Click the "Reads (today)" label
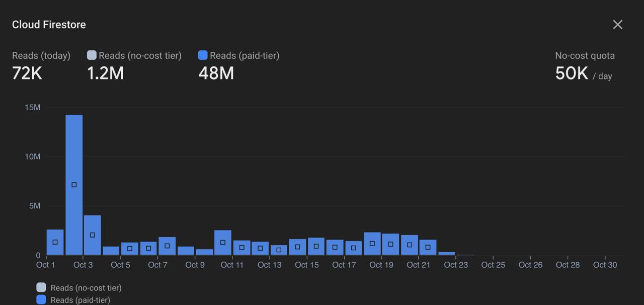The image size is (644, 305). (41, 55)
